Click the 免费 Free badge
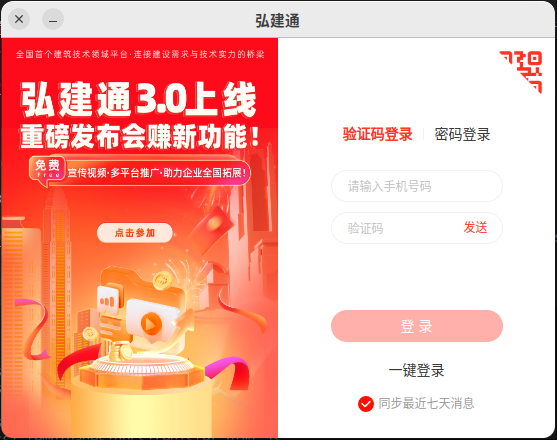Image resolution: width=557 pixels, height=440 pixels. (x=47, y=170)
